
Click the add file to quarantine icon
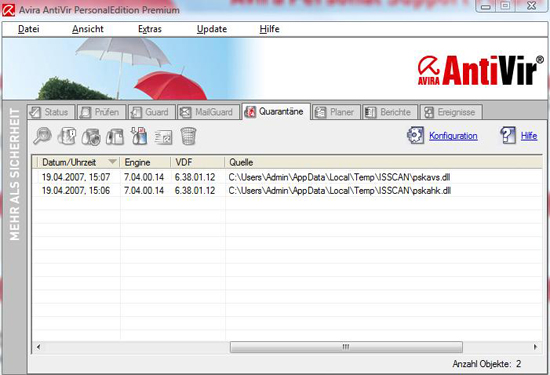[x=139, y=136]
